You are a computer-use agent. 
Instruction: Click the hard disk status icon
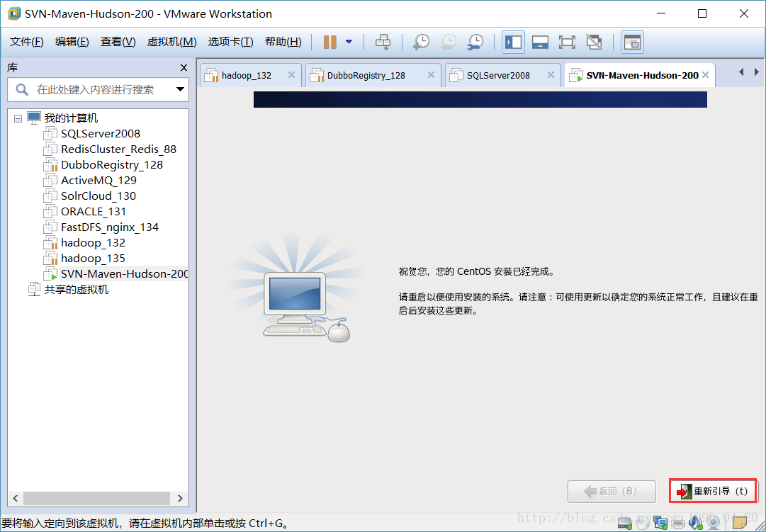(625, 523)
